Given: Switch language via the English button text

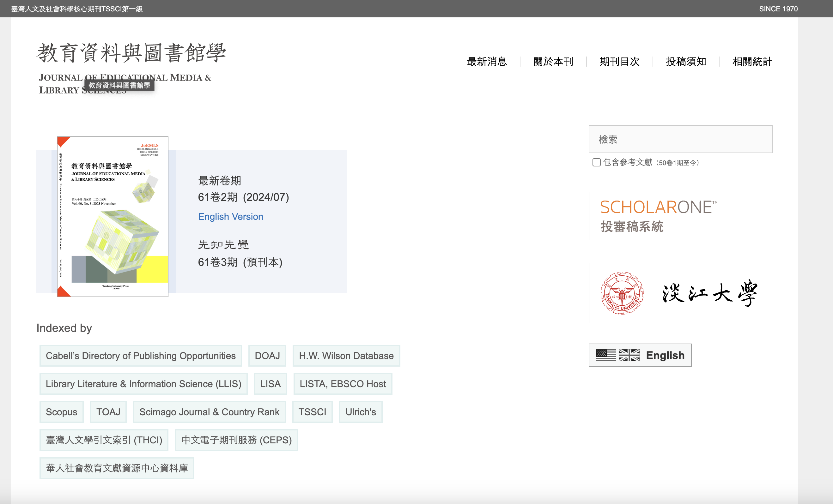Looking at the screenshot, I should point(665,355).
